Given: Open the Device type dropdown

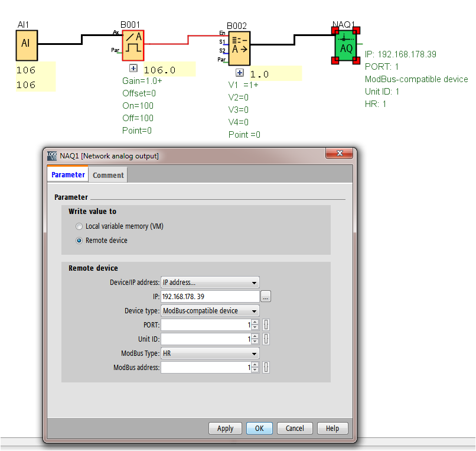Looking at the screenshot, I should coord(210,311).
